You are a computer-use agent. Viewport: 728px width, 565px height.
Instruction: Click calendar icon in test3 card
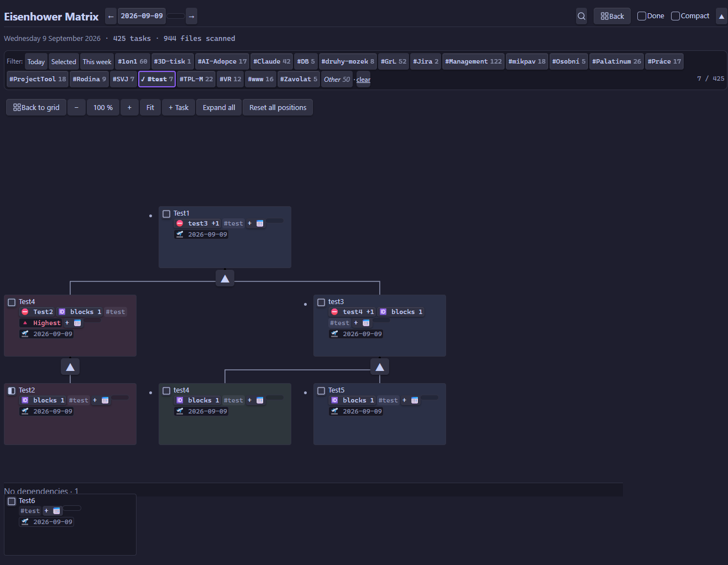pyautogui.click(x=366, y=323)
